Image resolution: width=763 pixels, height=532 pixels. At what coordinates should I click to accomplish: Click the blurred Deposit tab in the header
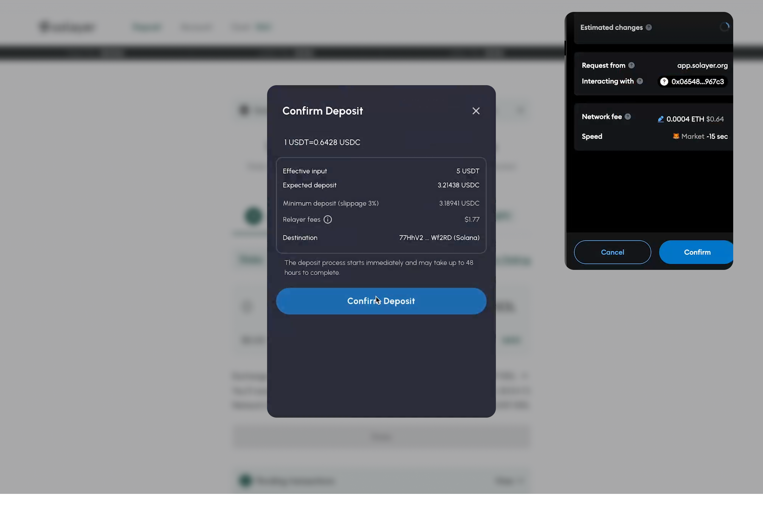click(147, 27)
